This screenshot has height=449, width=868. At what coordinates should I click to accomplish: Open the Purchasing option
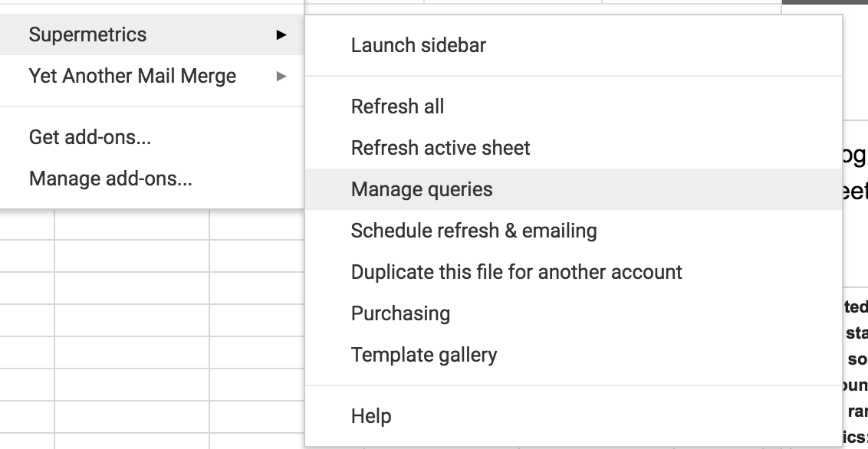click(x=400, y=313)
